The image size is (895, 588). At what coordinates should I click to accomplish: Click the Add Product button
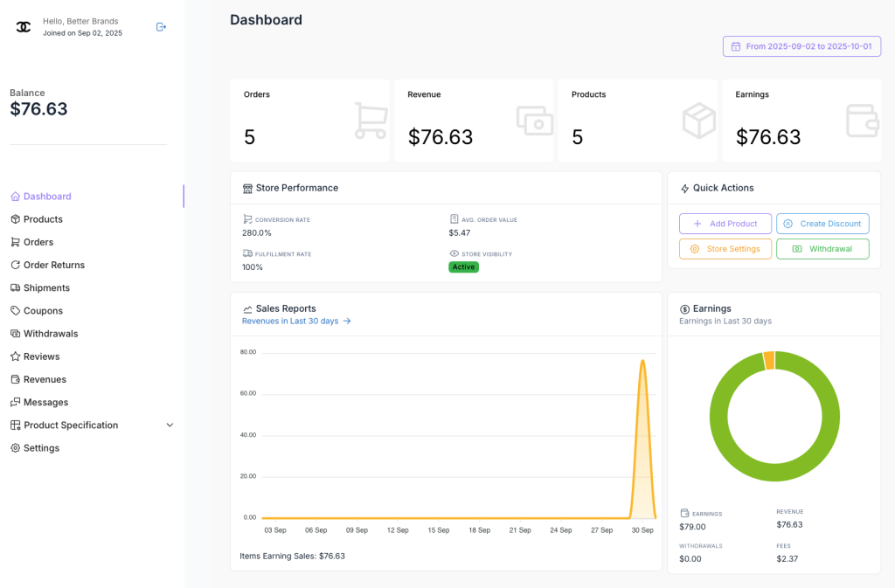click(x=725, y=224)
